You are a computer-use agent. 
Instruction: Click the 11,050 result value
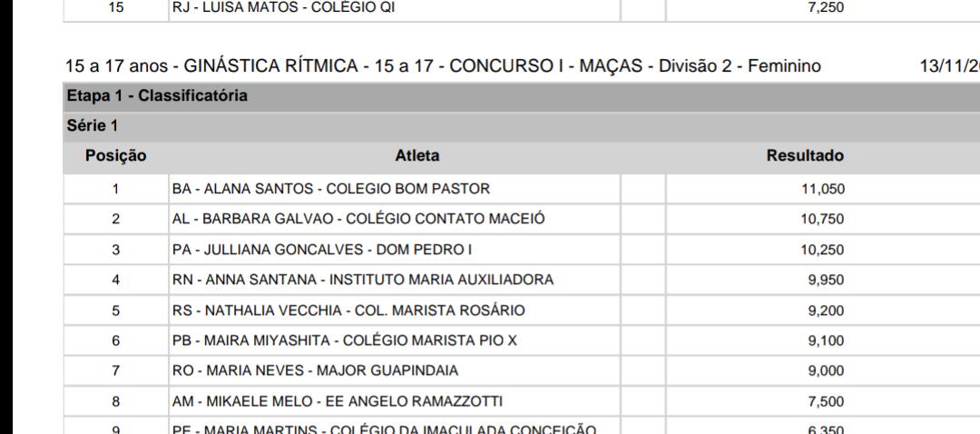click(825, 189)
